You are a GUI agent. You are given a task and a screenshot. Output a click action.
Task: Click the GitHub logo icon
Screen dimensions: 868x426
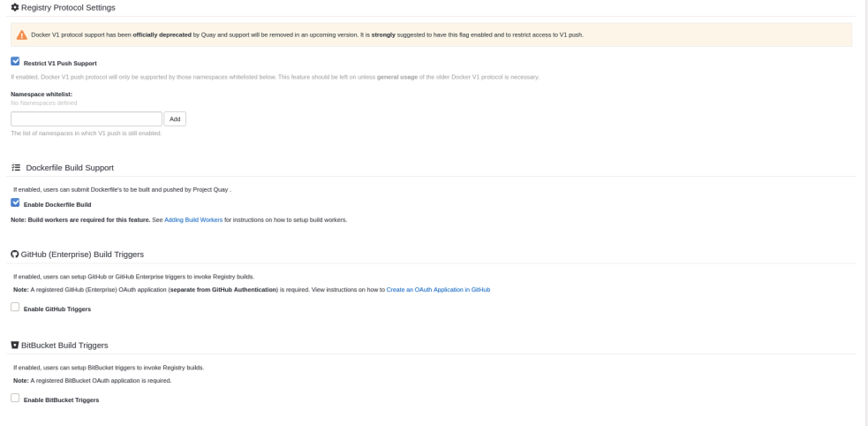tap(15, 255)
